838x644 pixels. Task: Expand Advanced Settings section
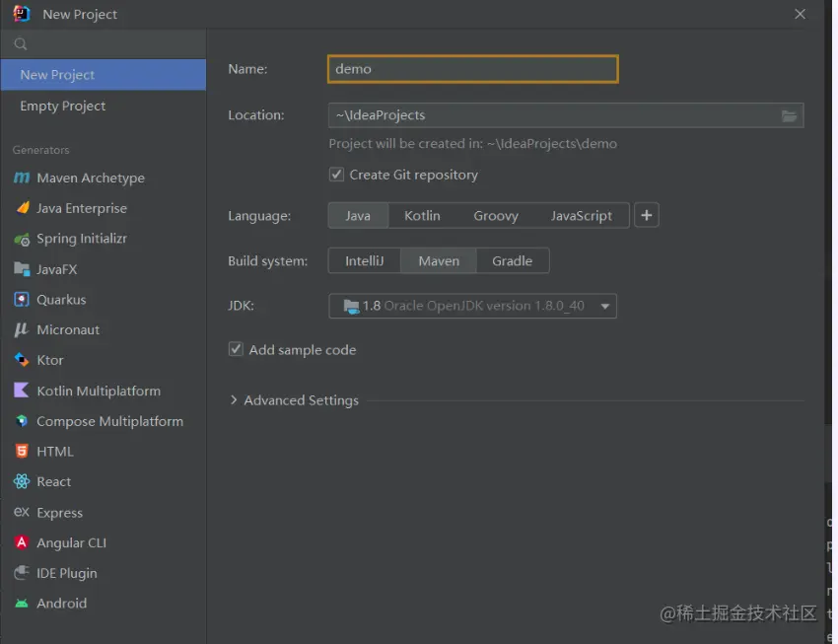click(x=235, y=400)
